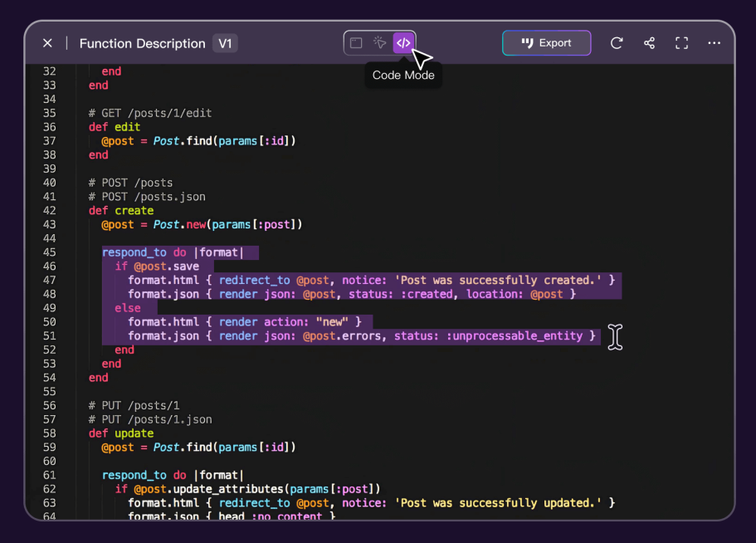The height and width of the screenshot is (543, 756).
Task: Click 'if @post.save' line
Action: click(x=157, y=267)
